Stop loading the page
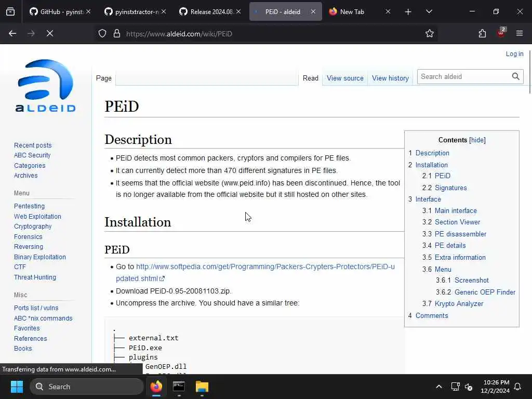This screenshot has height=399, width=532. point(50,33)
